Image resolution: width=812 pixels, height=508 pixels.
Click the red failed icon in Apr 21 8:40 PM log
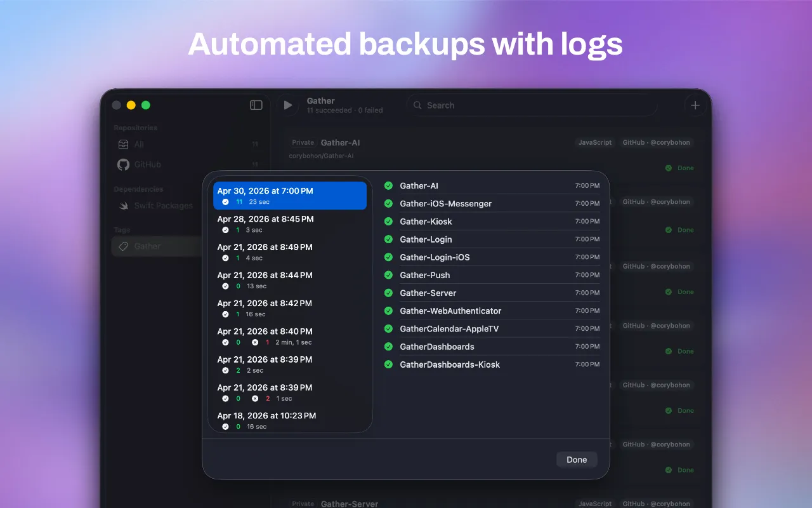pyautogui.click(x=255, y=342)
